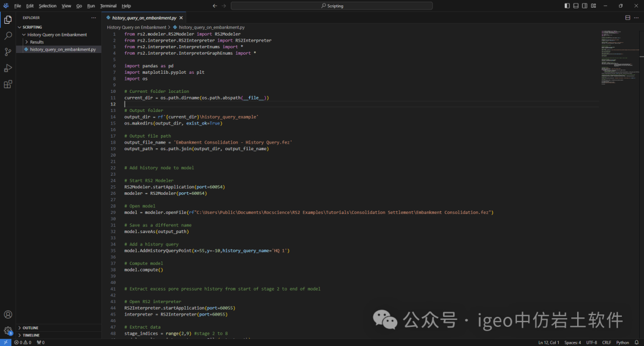Screen dimensions: 644x346
Task: Expand the Timeline section
Action: click(x=31, y=335)
